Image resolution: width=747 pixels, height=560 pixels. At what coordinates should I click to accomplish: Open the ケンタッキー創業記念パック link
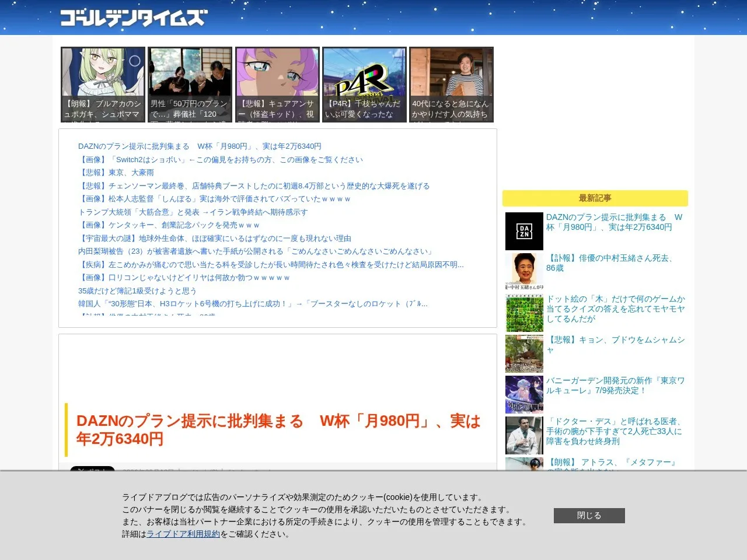(169, 225)
